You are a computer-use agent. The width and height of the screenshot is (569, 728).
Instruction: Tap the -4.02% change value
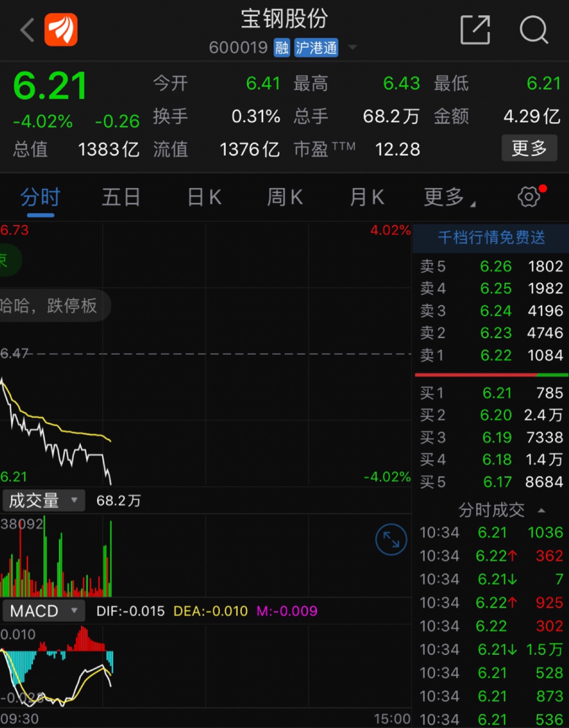(x=43, y=122)
